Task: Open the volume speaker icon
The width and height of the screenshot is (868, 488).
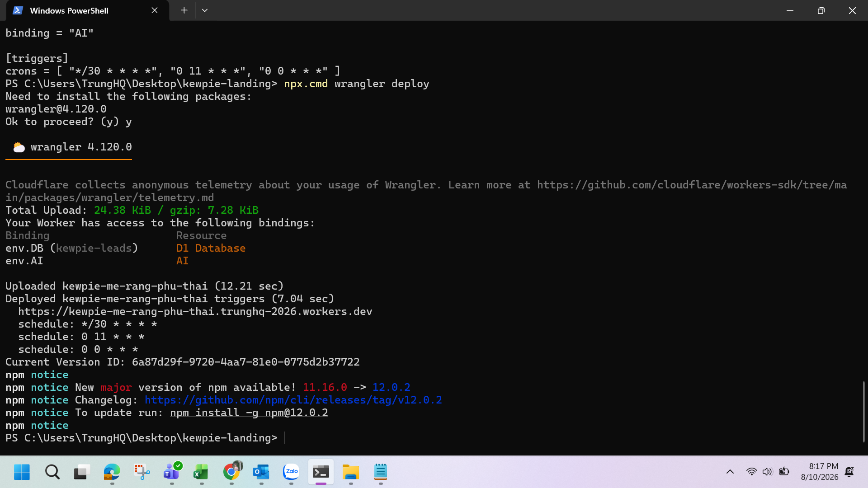Action: 768,472
